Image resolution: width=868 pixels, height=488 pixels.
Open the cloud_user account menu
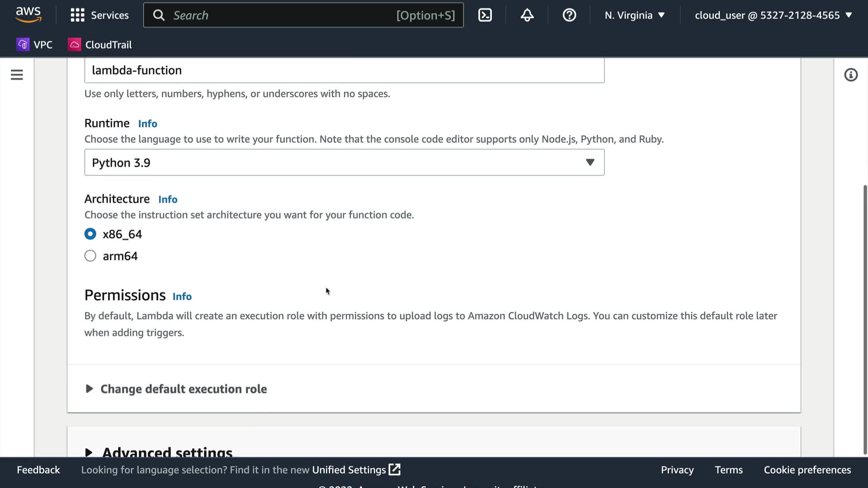tap(773, 15)
